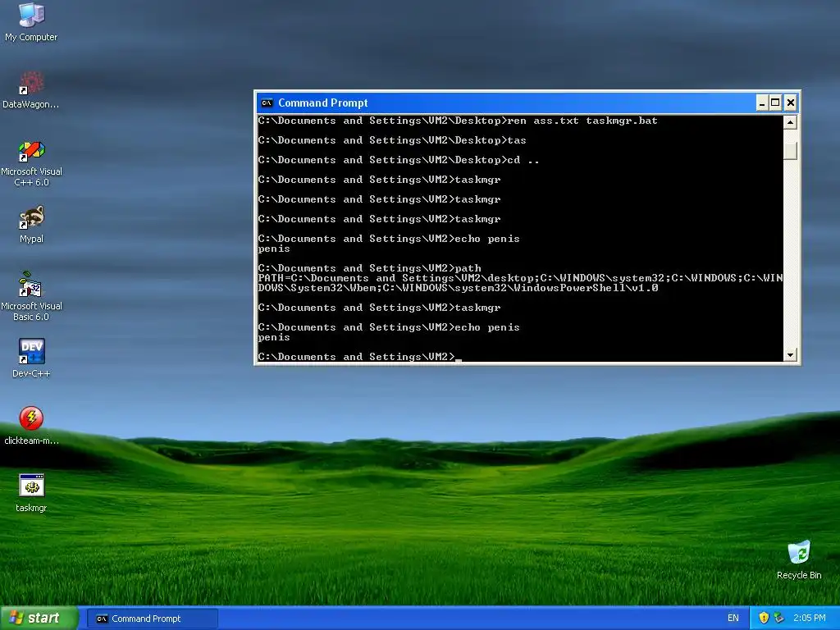Select the taskmgr batch file icon
The height and width of the screenshot is (630, 840).
[x=31, y=493]
